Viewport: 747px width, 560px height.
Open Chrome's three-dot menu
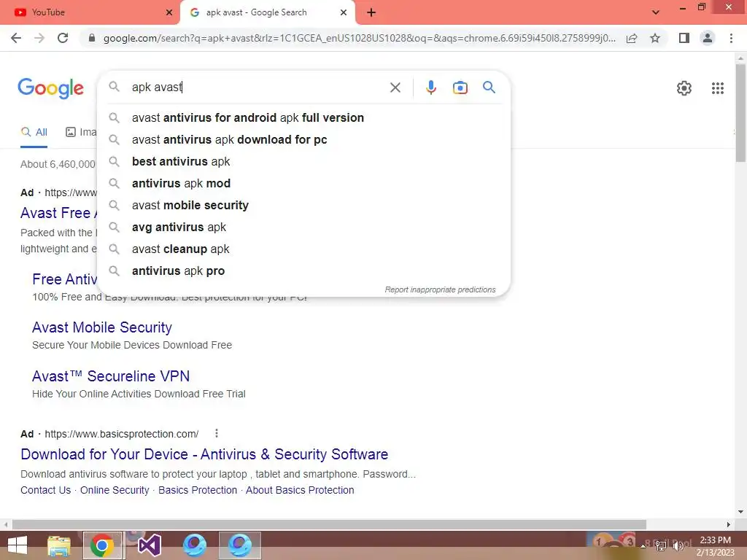point(731,38)
